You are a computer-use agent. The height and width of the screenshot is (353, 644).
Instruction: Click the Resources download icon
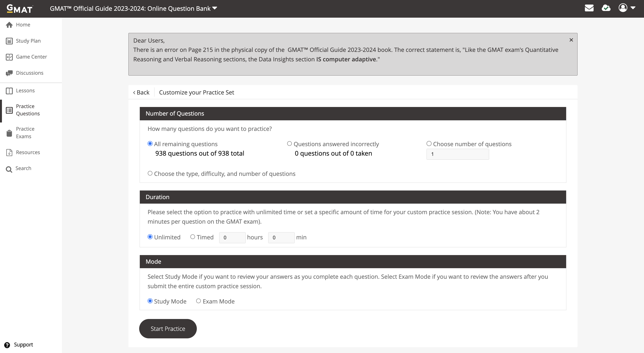pyautogui.click(x=9, y=153)
